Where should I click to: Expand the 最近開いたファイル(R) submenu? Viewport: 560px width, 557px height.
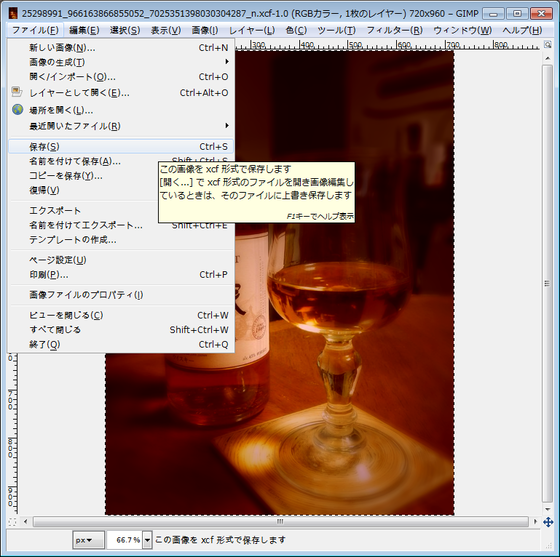pos(121,126)
